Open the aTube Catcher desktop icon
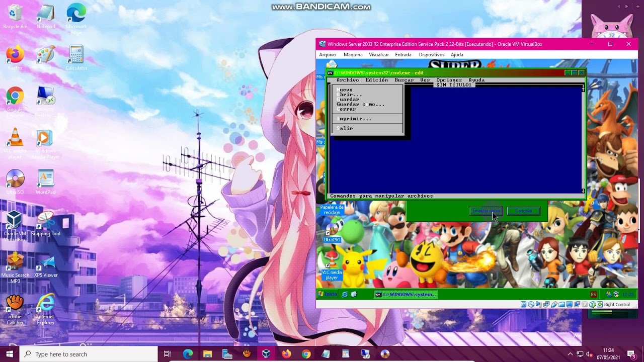This screenshot has width=644, height=362. [x=15, y=309]
